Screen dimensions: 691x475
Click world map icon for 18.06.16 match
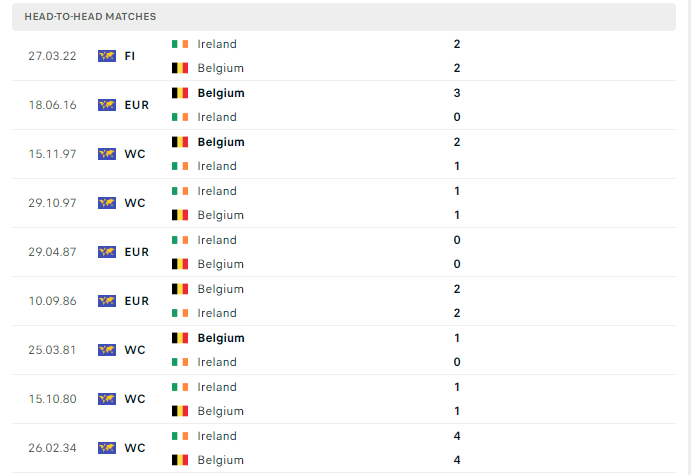click(x=107, y=105)
